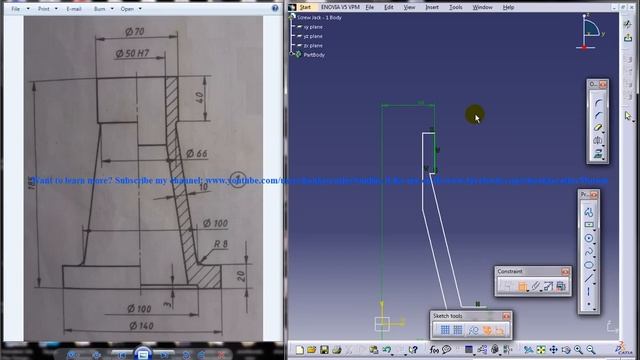Click the What's This help icon

413,350
